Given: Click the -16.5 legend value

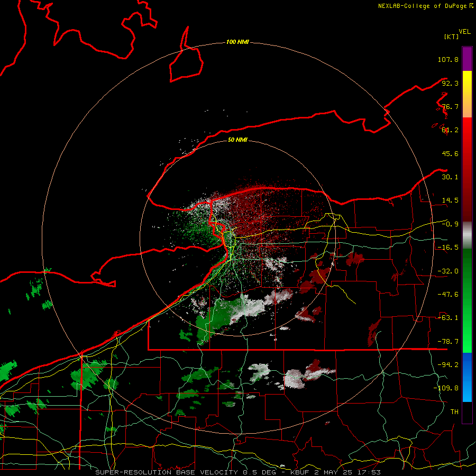Looking at the screenshot, I should [448, 248].
